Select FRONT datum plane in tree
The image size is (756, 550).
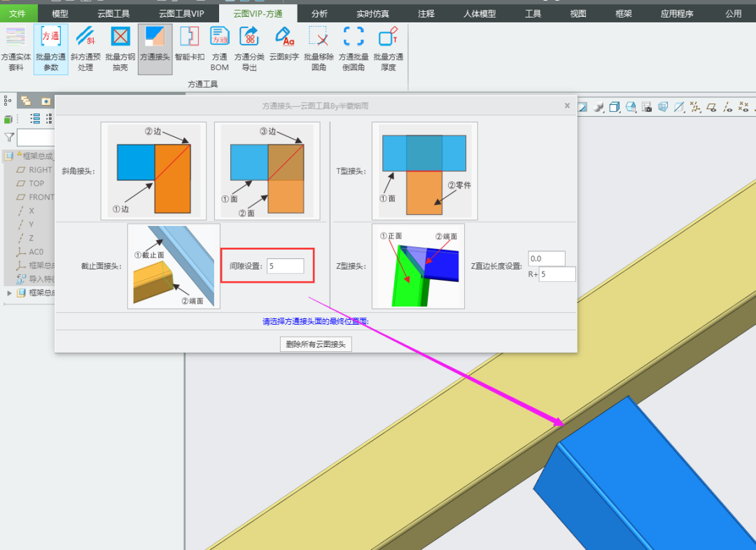(34, 197)
